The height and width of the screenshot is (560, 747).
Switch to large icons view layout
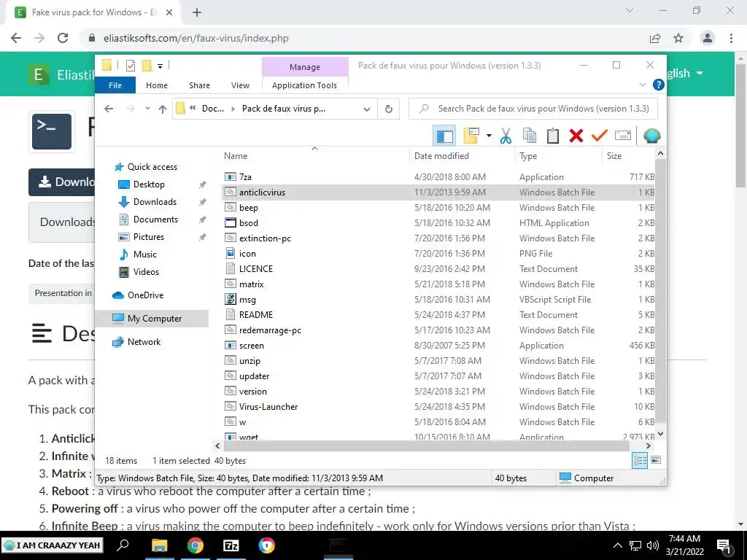[x=656, y=460]
